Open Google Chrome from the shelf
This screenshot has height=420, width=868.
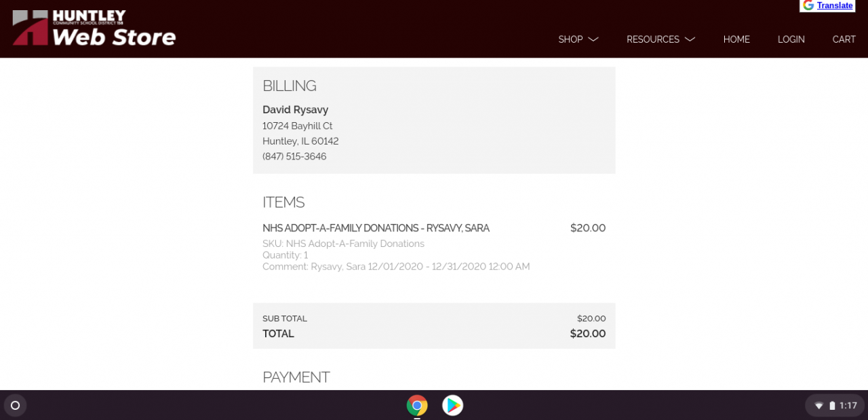417,406
